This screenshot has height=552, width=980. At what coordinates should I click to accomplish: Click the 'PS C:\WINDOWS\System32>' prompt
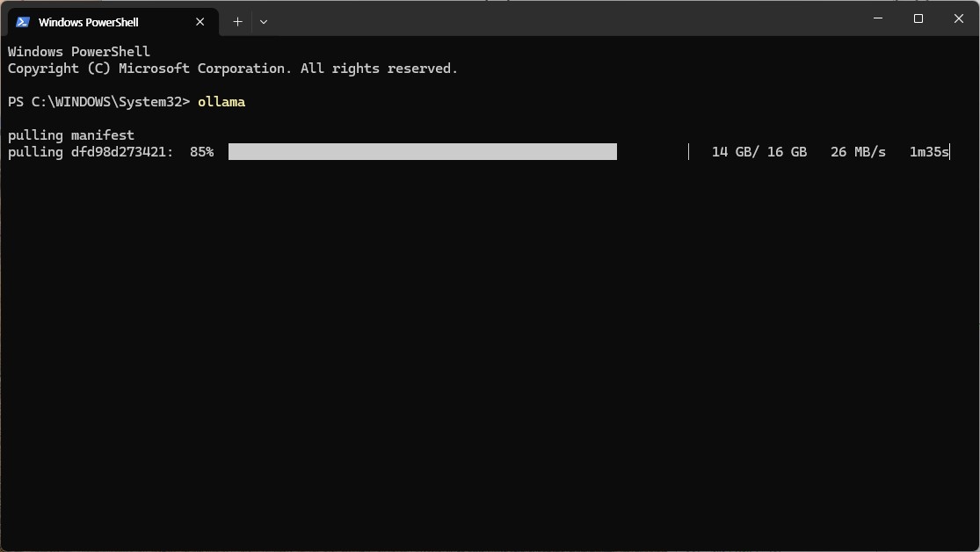point(98,102)
